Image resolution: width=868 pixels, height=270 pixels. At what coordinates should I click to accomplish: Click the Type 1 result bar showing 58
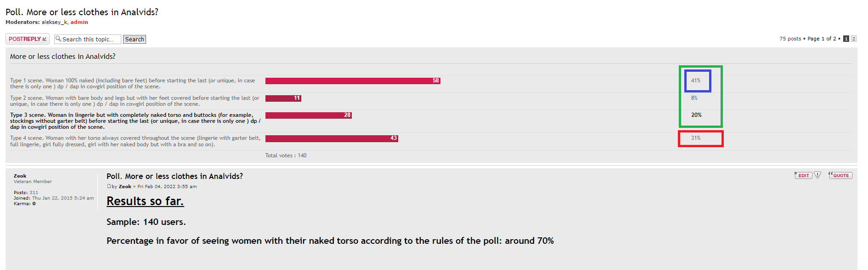click(x=353, y=81)
